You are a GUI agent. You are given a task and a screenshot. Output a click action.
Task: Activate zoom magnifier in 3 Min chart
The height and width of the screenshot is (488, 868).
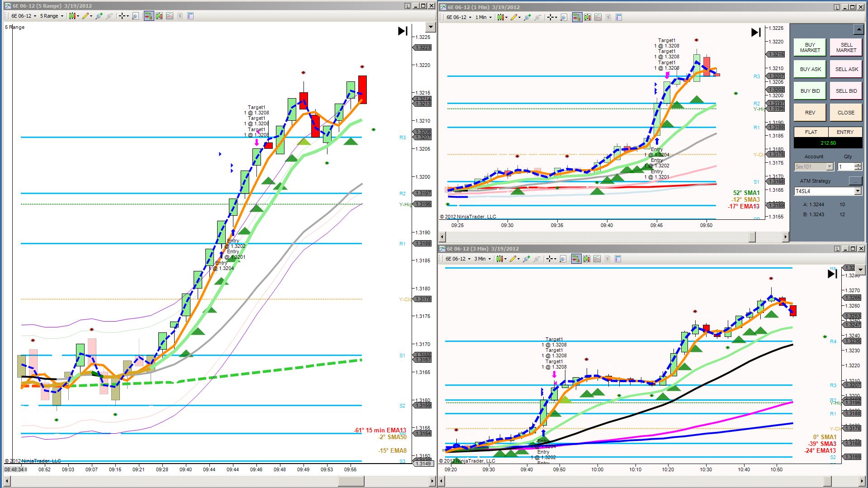(563, 259)
